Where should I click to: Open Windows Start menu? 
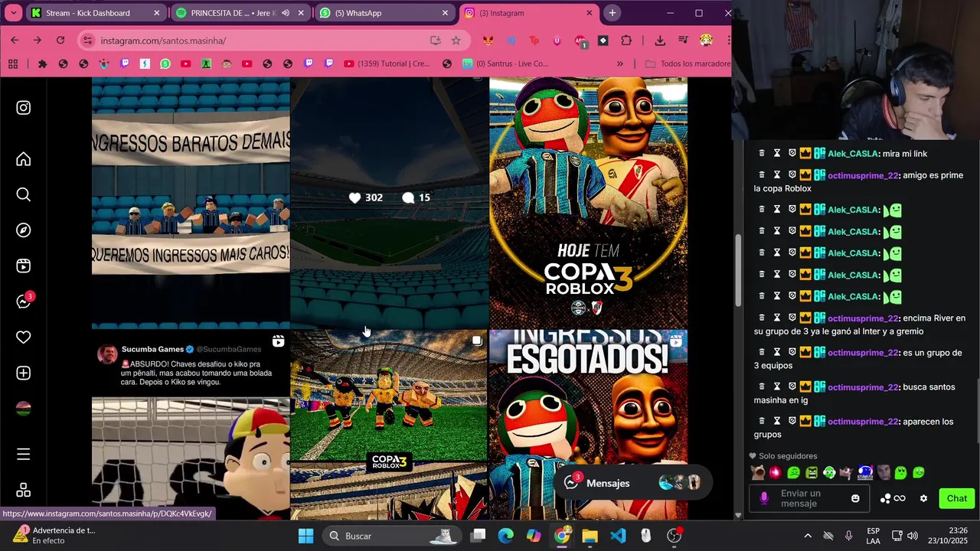click(305, 536)
